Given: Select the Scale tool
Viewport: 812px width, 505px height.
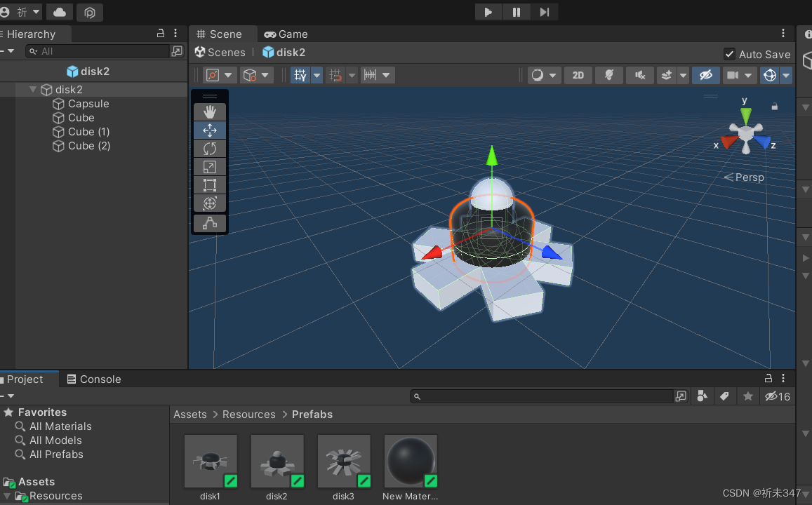Looking at the screenshot, I should pos(209,166).
